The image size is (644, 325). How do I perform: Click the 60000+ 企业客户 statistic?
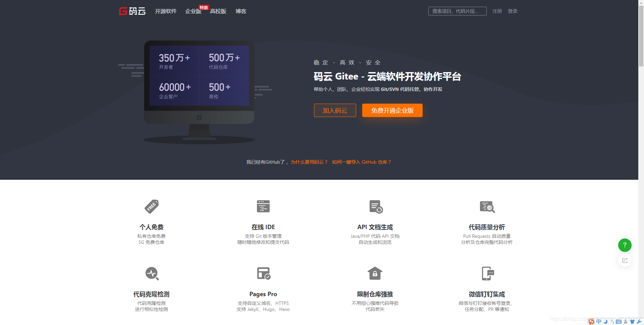175,91
